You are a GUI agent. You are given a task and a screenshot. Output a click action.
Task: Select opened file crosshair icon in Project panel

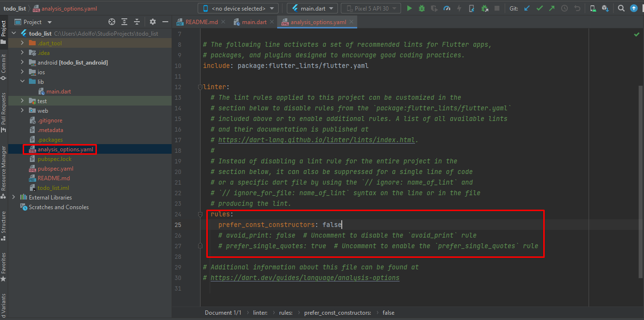(112, 22)
